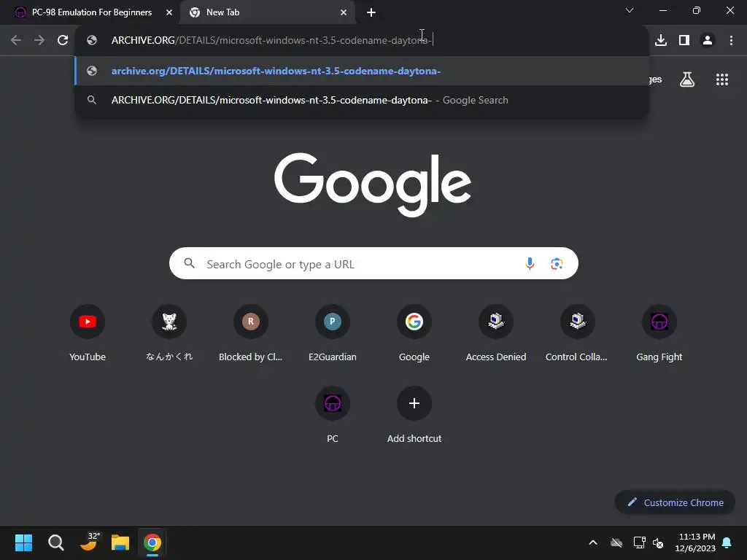Open the Google shortcut tile

(414, 333)
